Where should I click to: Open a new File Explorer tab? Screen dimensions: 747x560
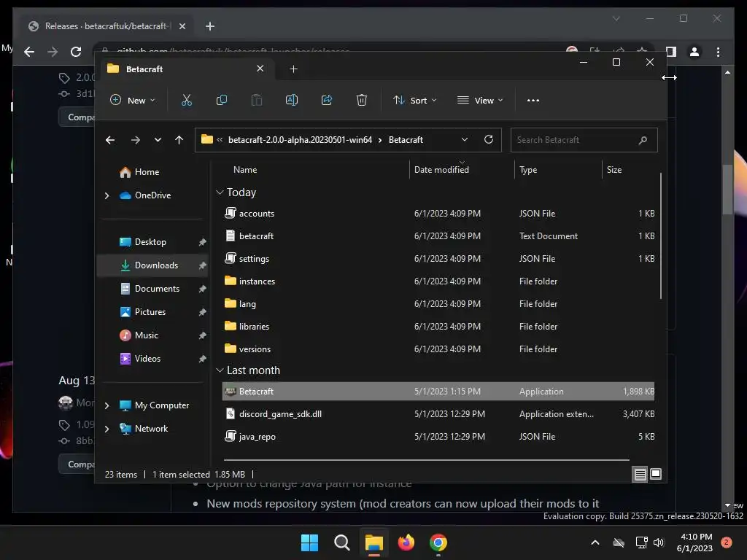click(293, 69)
